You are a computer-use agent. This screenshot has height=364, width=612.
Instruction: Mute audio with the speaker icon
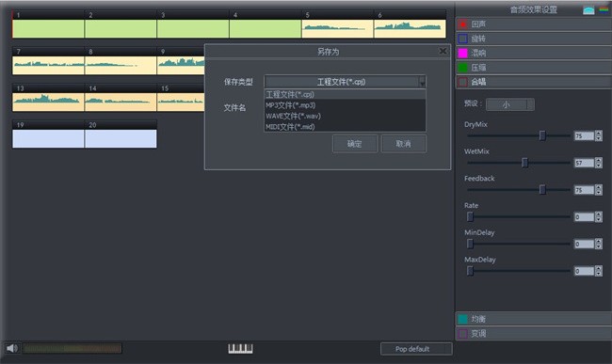(x=12, y=348)
